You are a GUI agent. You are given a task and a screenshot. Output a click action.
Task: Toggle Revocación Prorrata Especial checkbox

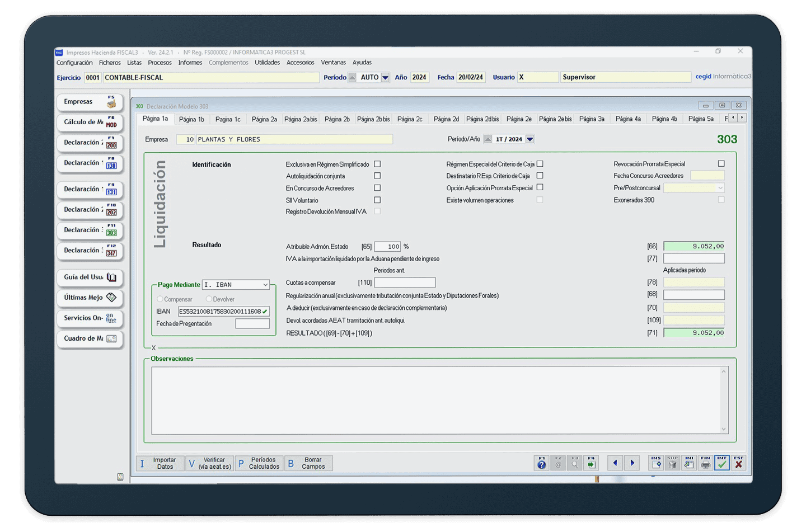tap(721, 164)
